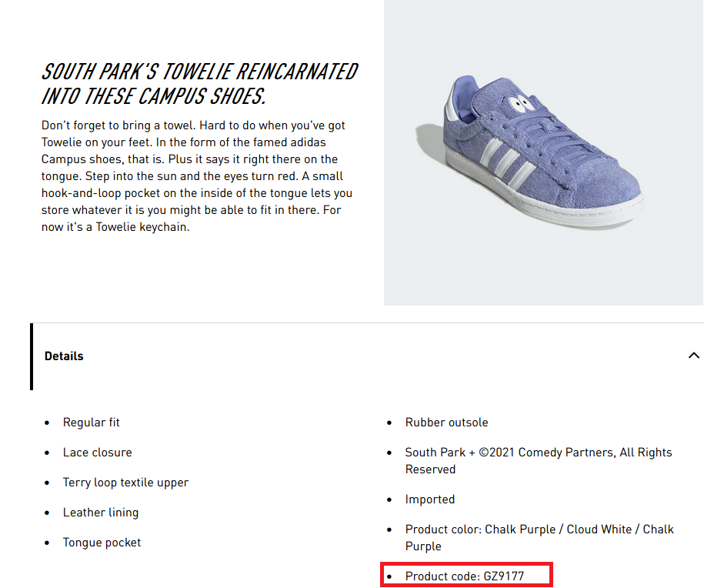Select the Regular fit detail
Viewport: 704px width, 588px height.
92,423
